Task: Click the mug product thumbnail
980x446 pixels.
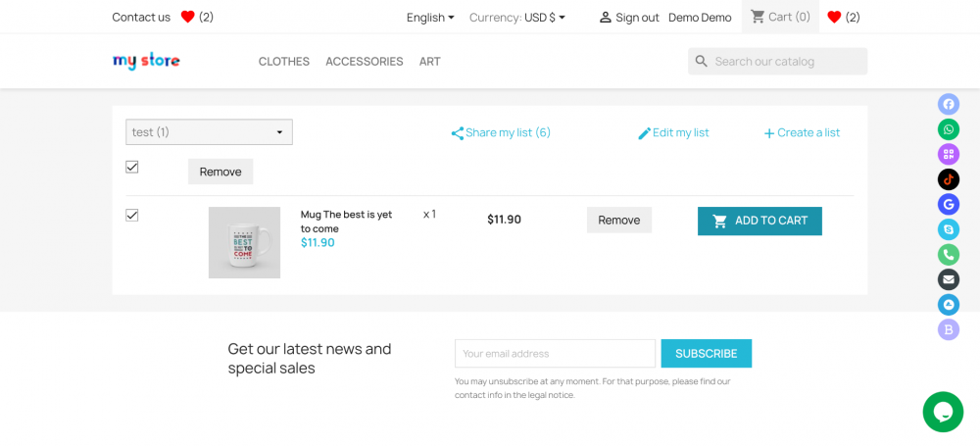Action: pos(244,242)
